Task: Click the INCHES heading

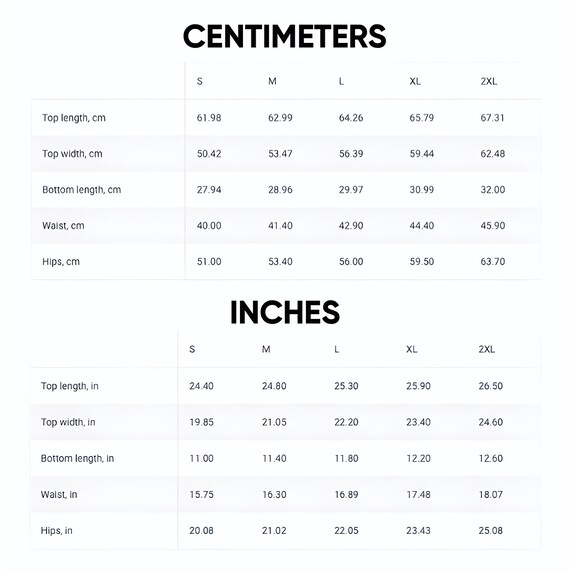Action: click(x=285, y=312)
